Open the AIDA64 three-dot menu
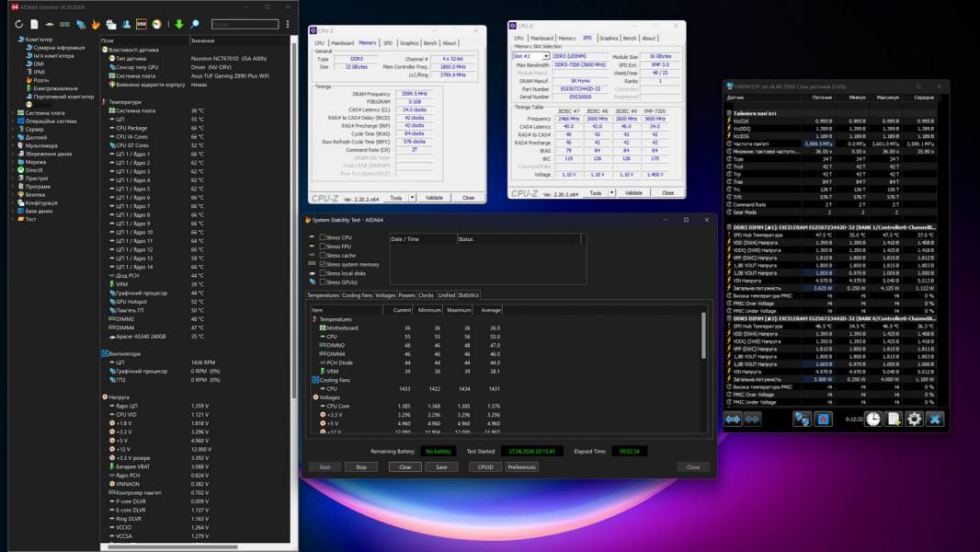Viewport: 980px width, 552px height. click(x=288, y=24)
